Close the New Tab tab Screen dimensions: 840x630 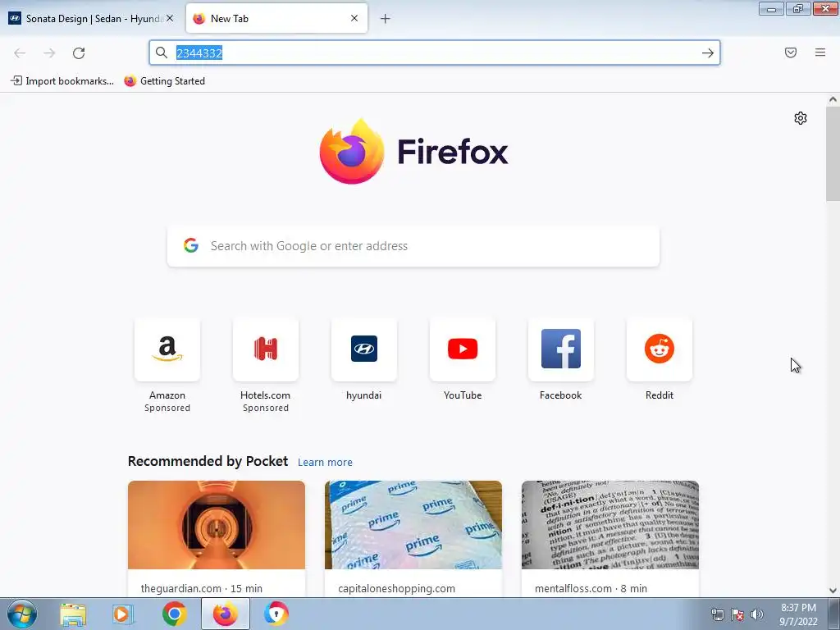tap(354, 18)
